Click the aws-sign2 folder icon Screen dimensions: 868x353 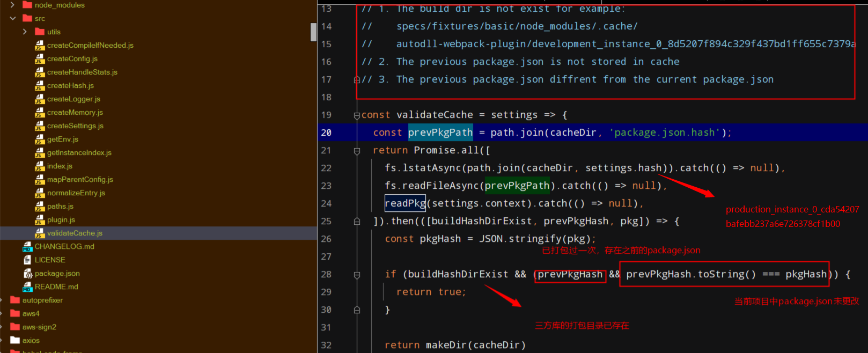coord(15,327)
